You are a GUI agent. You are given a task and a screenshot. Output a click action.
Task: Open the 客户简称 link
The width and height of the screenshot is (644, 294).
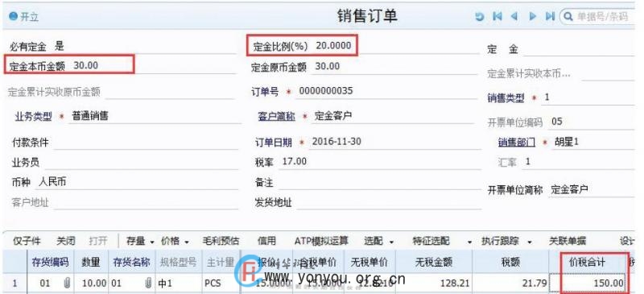tap(276, 116)
